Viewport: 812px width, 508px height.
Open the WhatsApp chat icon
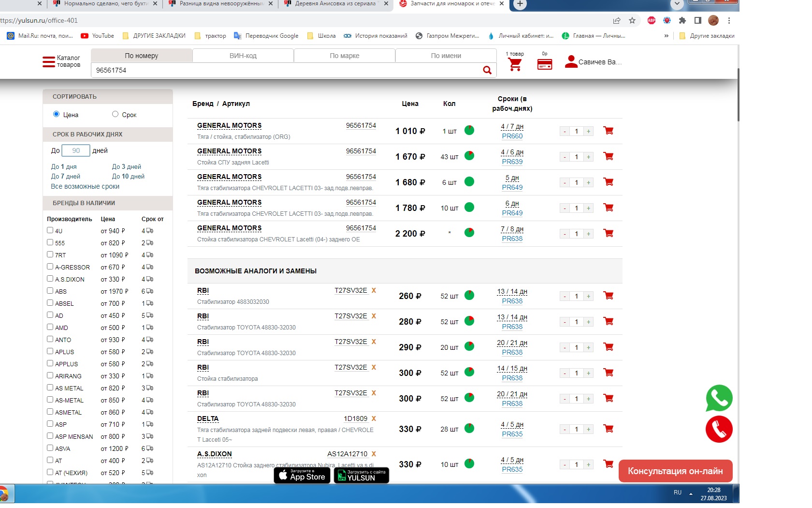tap(719, 398)
